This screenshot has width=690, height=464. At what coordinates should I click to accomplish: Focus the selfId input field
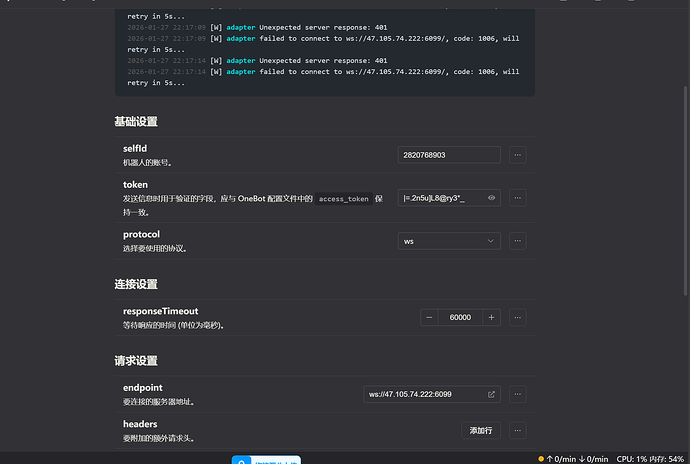pos(449,155)
